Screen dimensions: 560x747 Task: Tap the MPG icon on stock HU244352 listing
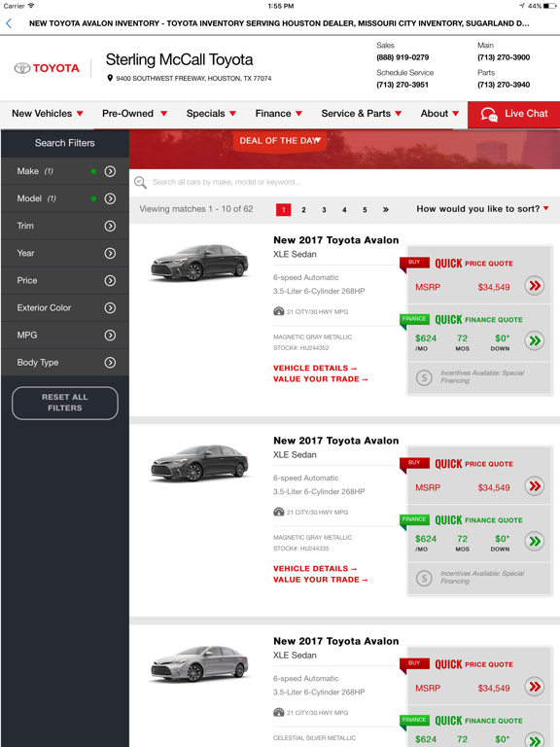coord(279,311)
